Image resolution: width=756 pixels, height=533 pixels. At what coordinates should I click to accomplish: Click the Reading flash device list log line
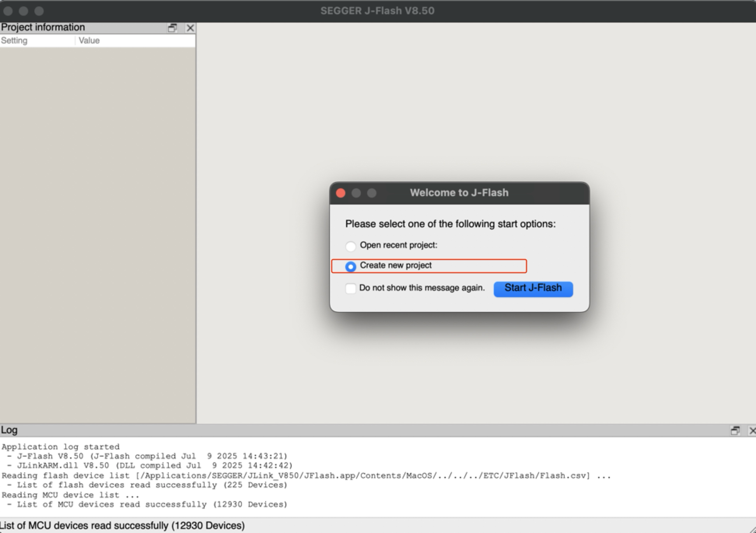point(306,475)
